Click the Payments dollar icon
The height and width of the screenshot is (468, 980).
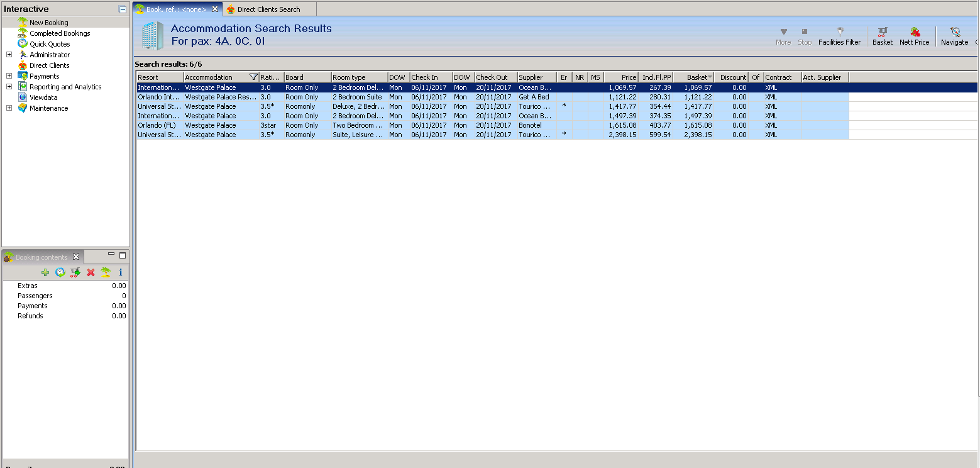click(x=23, y=76)
